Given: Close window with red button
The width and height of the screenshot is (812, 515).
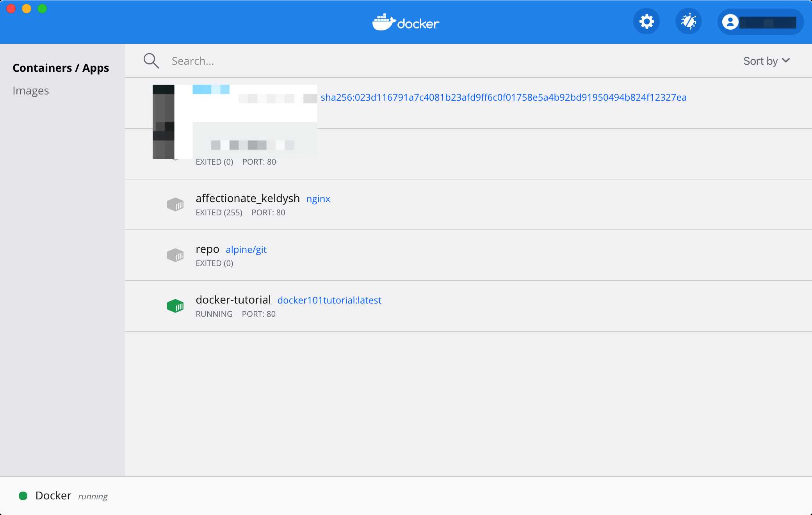Looking at the screenshot, I should 11,9.
